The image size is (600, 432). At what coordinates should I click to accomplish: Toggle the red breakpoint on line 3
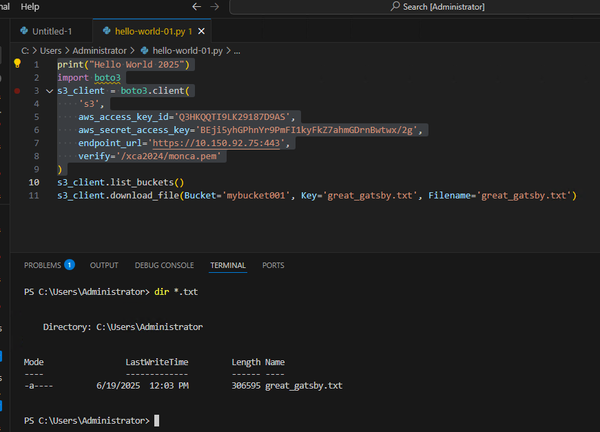pos(17,90)
